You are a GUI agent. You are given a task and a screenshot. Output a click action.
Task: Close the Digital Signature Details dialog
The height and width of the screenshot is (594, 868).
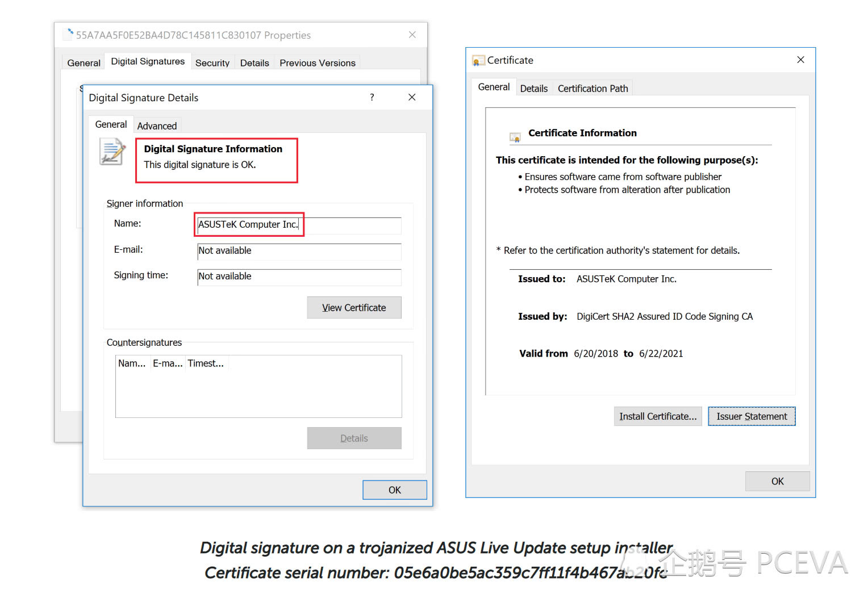(412, 97)
